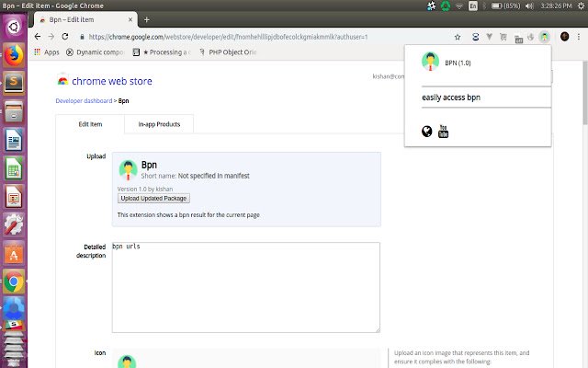Screen dimensions: 588x368
Task: Open Ubuntu dash search icon
Action: 14,27
